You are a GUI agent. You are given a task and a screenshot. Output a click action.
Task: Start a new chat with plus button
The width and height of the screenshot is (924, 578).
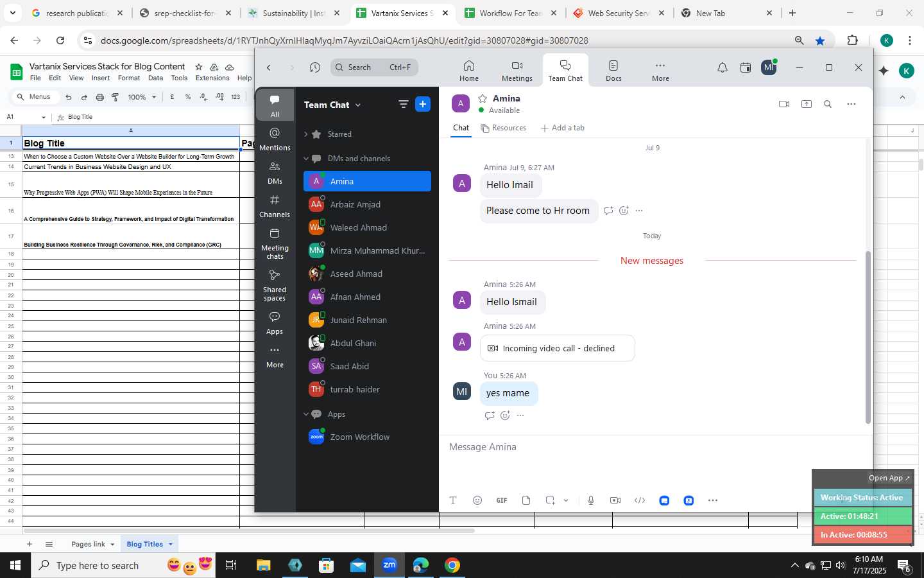[423, 104]
